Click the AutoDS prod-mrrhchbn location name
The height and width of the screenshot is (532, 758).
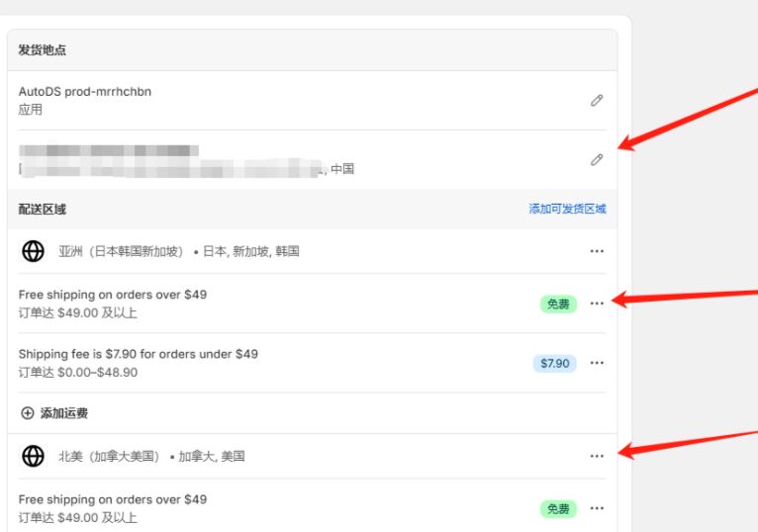[85, 92]
